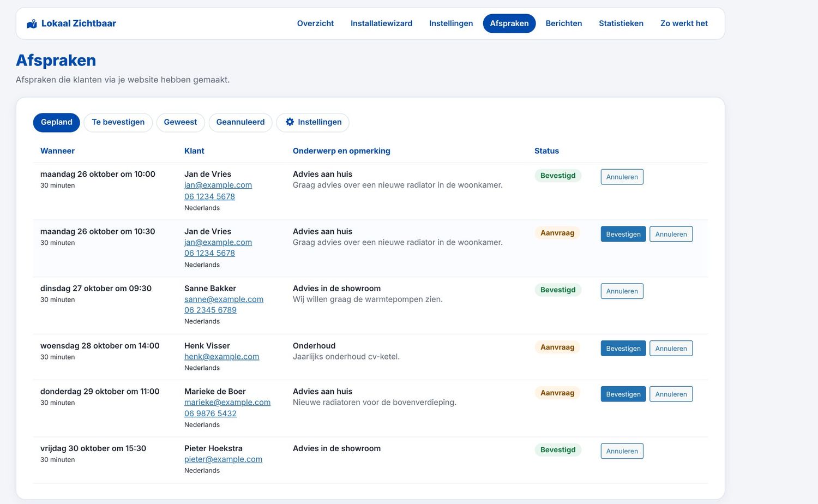Image resolution: width=818 pixels, height=504 pixels.
Task: Call 06 1234 5678 in the 10:30 row
Action: [209, 253]
